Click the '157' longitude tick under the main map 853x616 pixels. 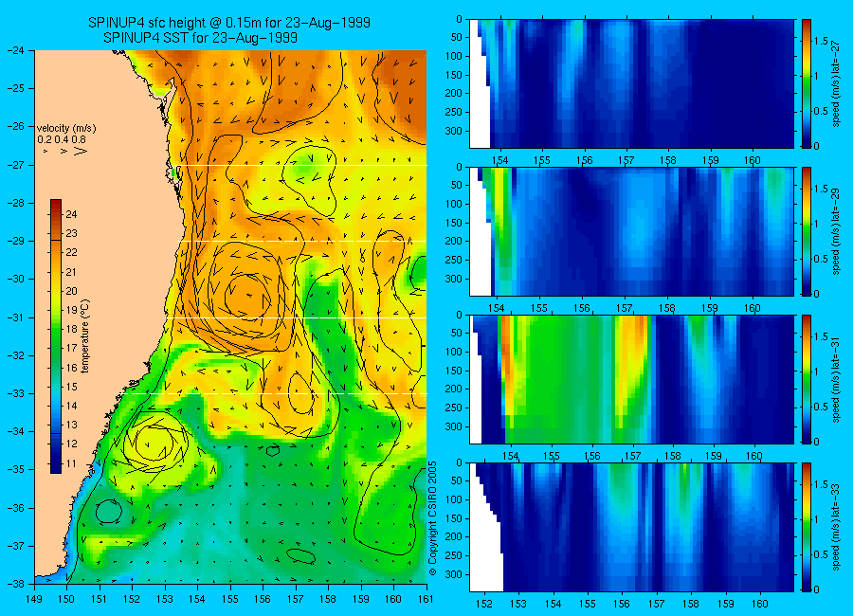(x=296, y=599)
